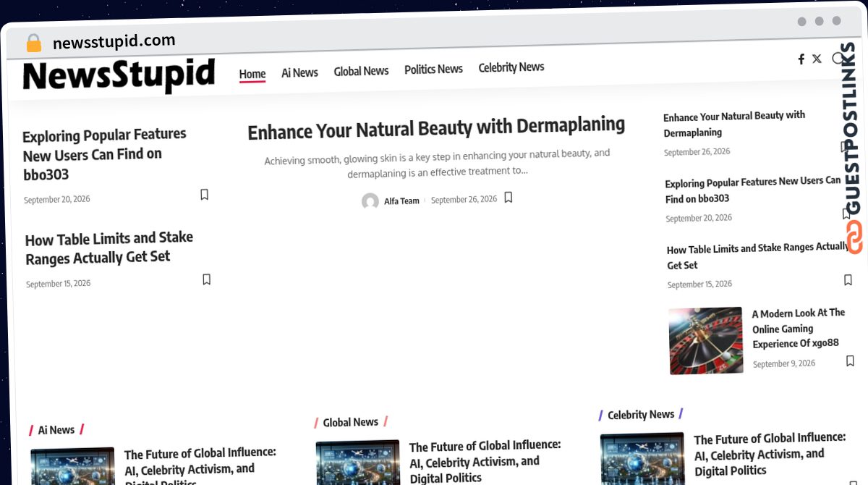Open left article Exploring Popular Features on bbo303

[105, 154]
